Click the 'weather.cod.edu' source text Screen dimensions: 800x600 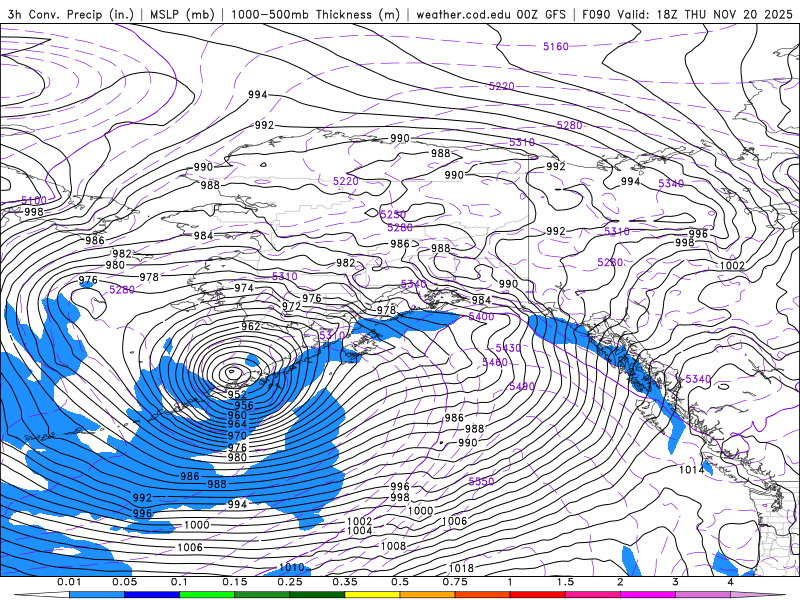462,14
